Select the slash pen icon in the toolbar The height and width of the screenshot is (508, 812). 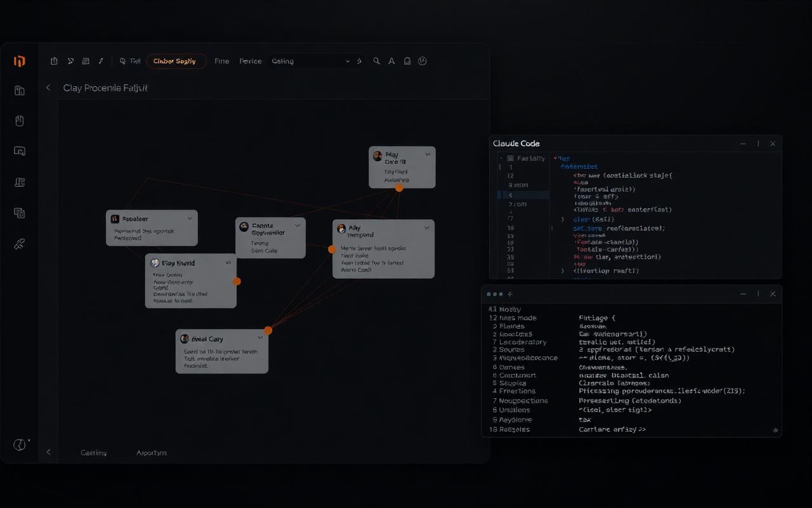[101, 61]
